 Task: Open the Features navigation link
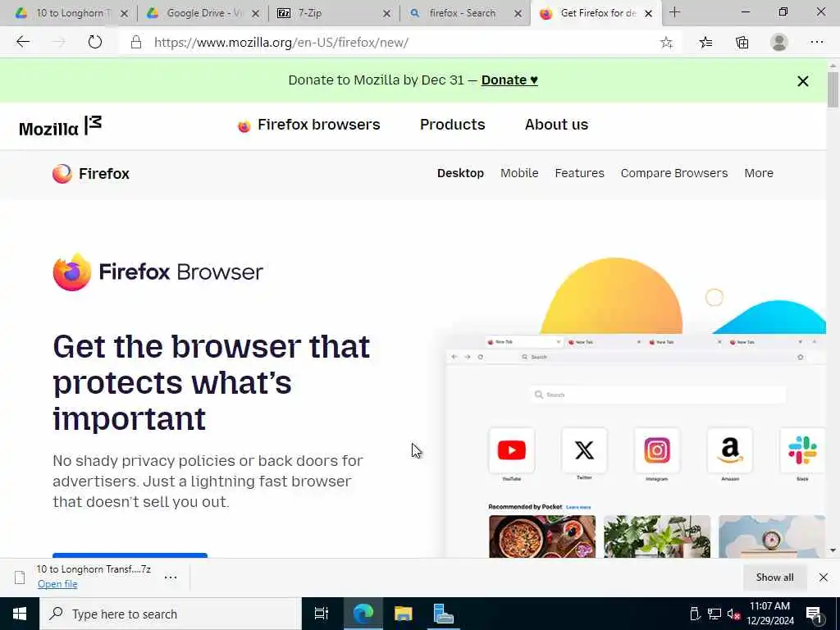pos(579,173)
